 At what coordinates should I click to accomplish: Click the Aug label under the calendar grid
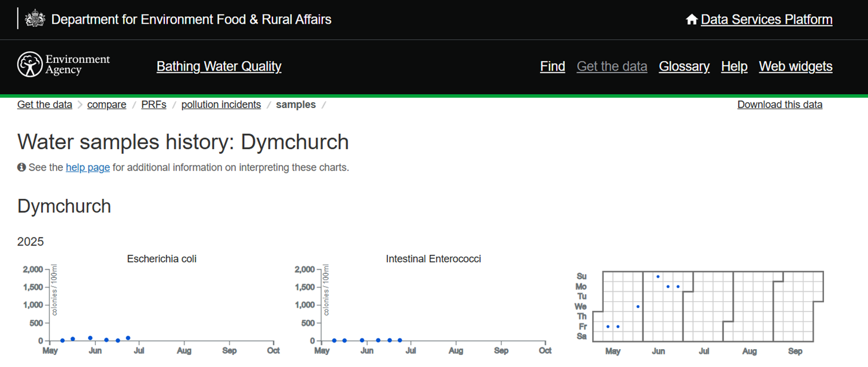(x=749, y=351)
